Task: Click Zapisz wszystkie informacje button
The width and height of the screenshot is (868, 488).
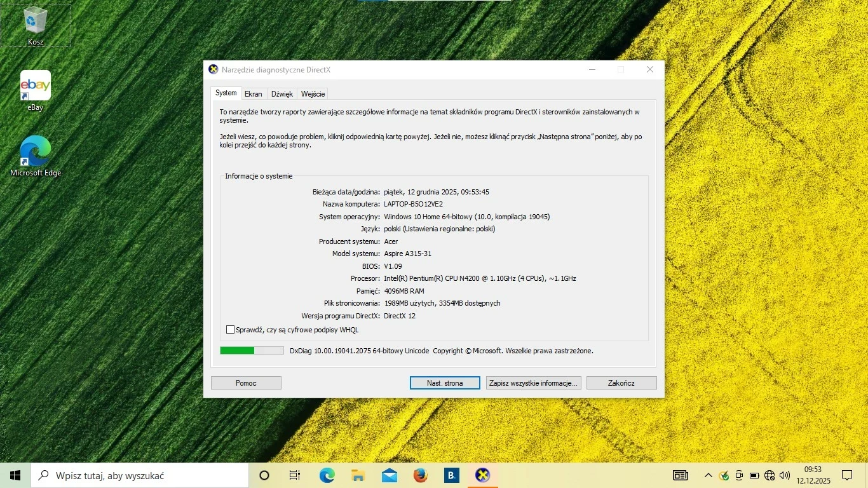Action: pyautogui.click(x=532, y=383)
